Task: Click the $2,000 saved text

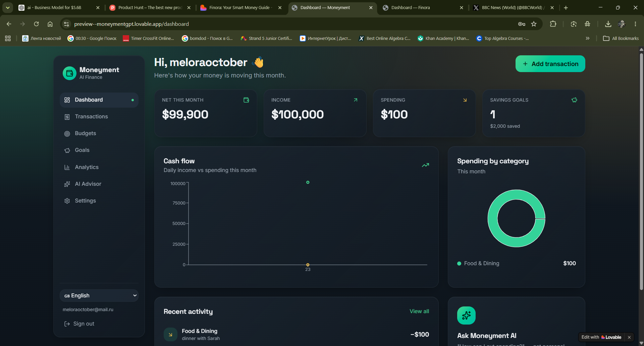Action: [x=505, y=126]
